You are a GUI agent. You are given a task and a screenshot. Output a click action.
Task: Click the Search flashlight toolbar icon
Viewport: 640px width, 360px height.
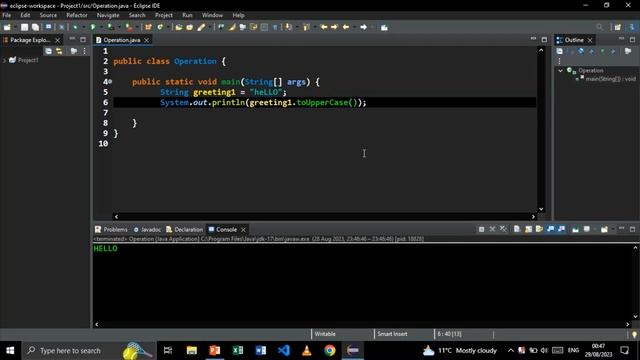201,27
